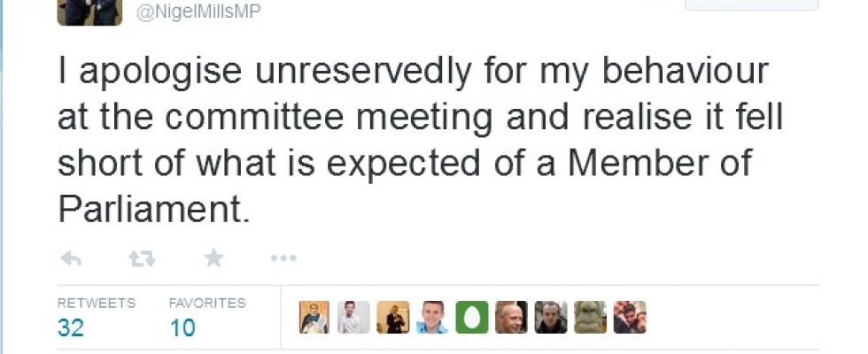Click the RETWEETS label

(x=97, y=303)
